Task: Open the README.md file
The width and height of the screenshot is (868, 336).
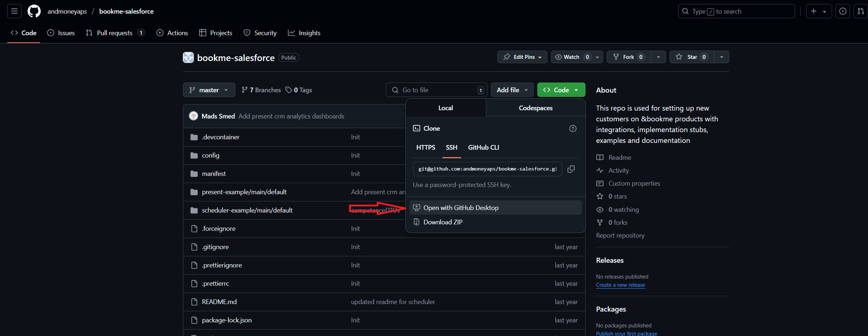Action: click(x=219, y=302)
